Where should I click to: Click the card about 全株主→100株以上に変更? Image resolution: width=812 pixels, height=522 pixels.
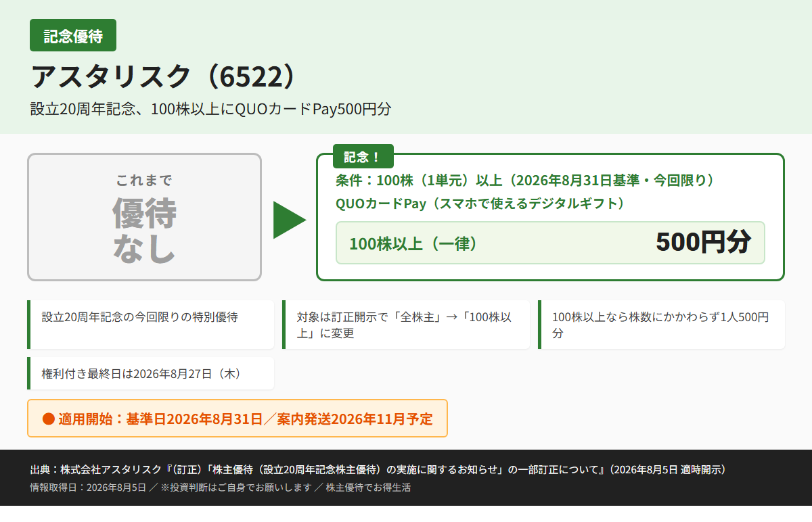[406, 325]
